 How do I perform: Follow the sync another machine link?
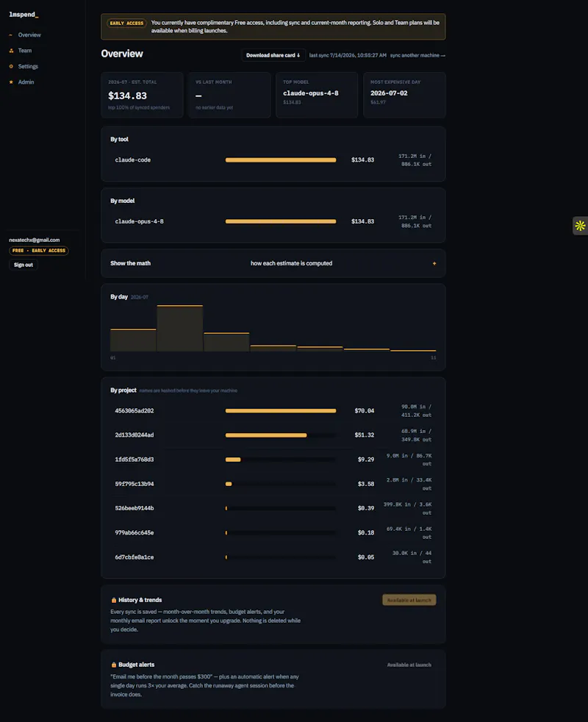(417, 55)
